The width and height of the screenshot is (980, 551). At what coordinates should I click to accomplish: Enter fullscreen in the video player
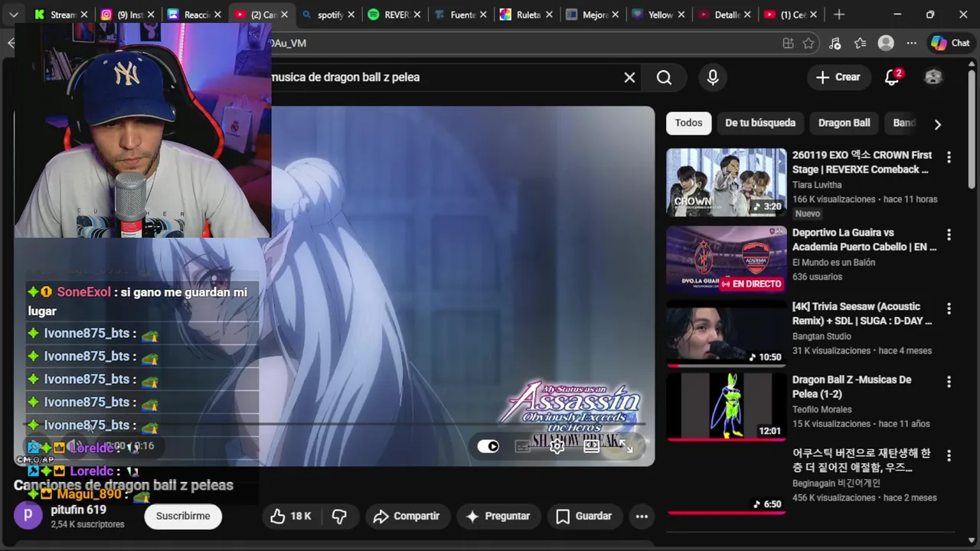click(626, 446)
